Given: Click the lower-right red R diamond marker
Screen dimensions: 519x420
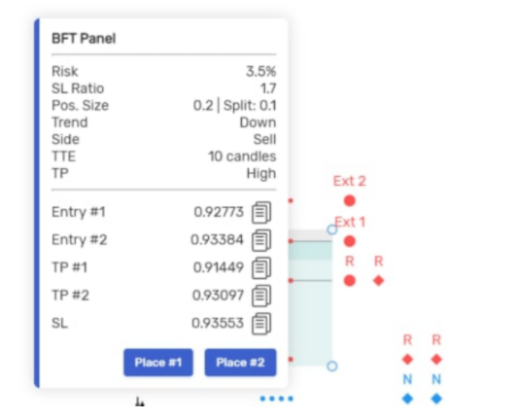Looking at the screenshot, I should point(436,359).
